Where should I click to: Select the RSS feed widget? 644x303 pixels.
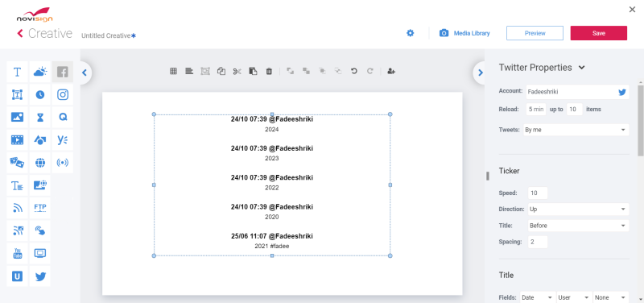(17, 208)
